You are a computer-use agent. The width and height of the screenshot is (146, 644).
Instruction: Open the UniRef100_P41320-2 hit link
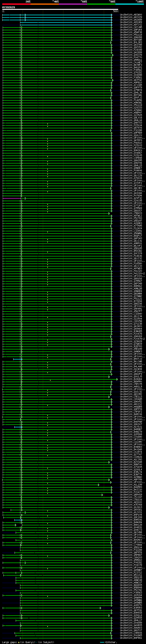132,273
